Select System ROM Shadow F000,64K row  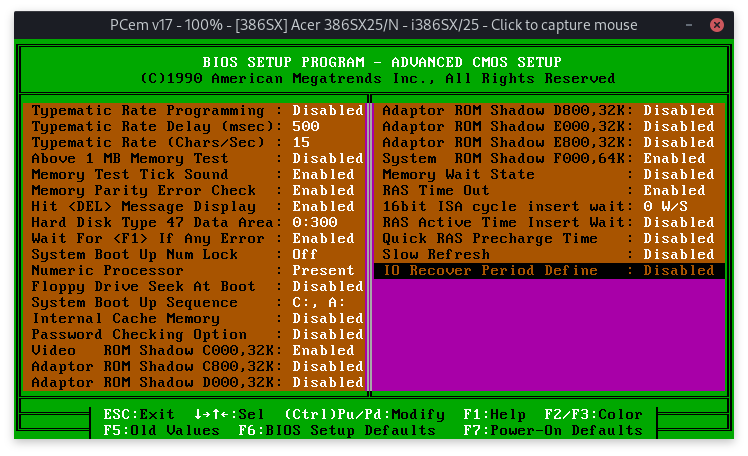[x=549, y=159]
